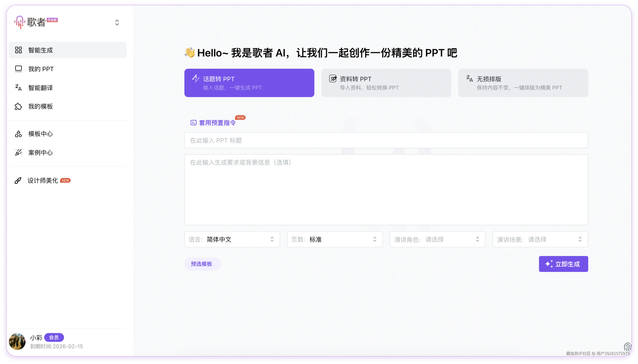Expand the workspace switcher chevron near logo
The image size is (638, 364).
(x=117, y=22)
